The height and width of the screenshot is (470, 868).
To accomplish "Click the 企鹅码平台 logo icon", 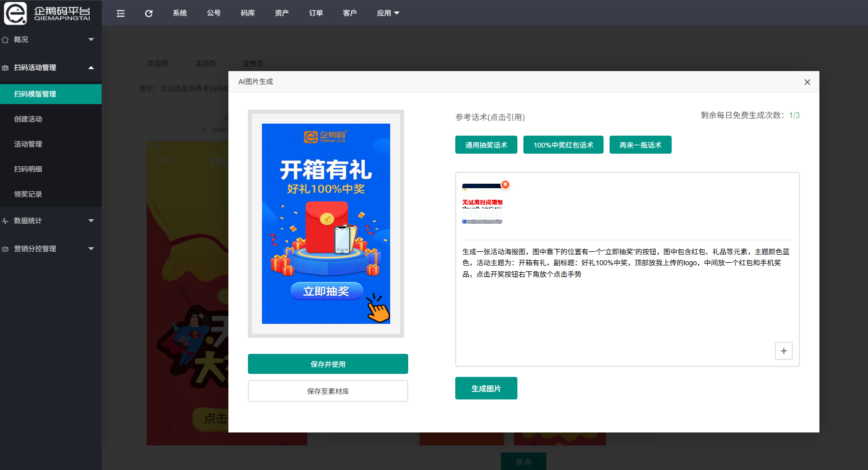I will [x=16, y=13].
